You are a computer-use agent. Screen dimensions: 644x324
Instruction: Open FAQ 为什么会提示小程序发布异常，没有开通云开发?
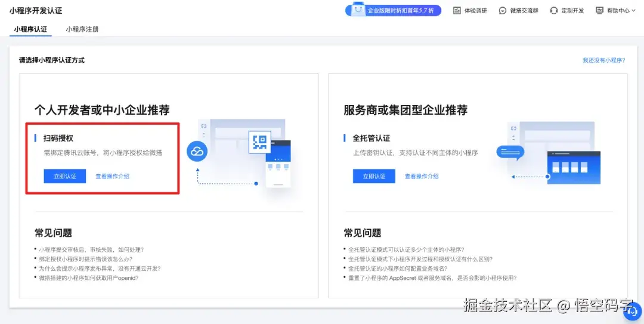coord(100,268)
